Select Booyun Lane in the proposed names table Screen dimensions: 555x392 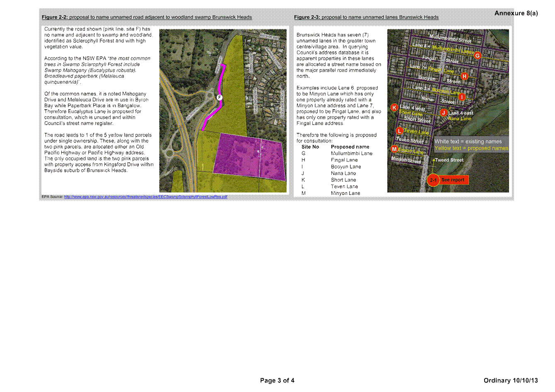click(x=346, y=167)
